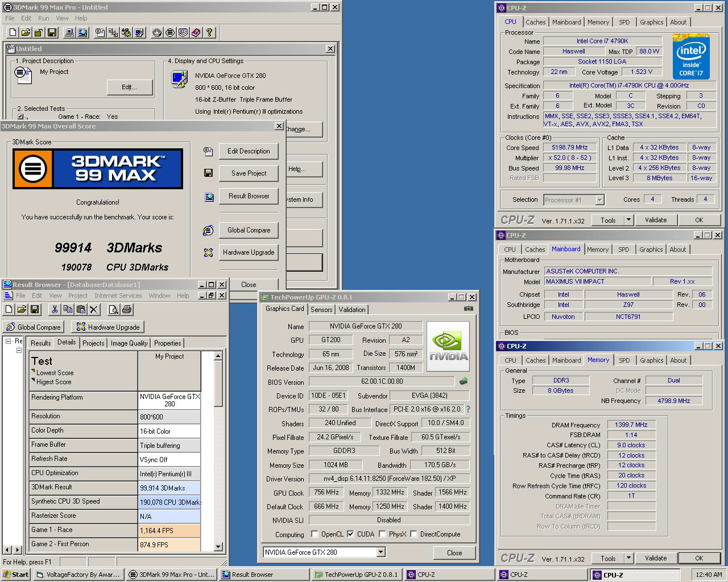Click OK button in bottom CPU-Z window
The image size is (728, 582).
tap(699, 558)
